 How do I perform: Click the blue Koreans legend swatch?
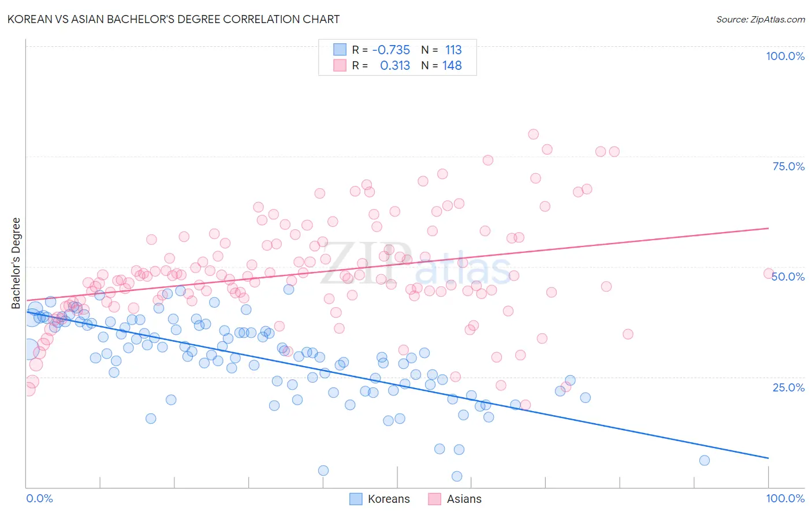356,499
